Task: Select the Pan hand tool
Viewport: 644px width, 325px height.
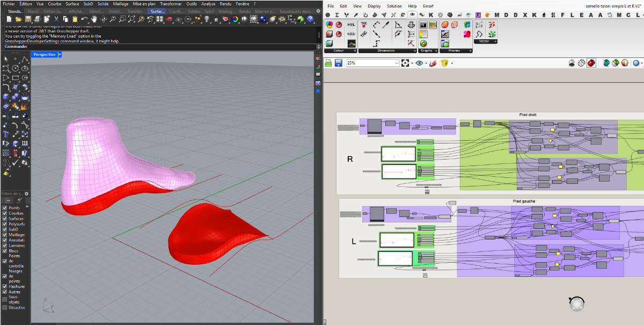Action: click(x=93, y=19)
